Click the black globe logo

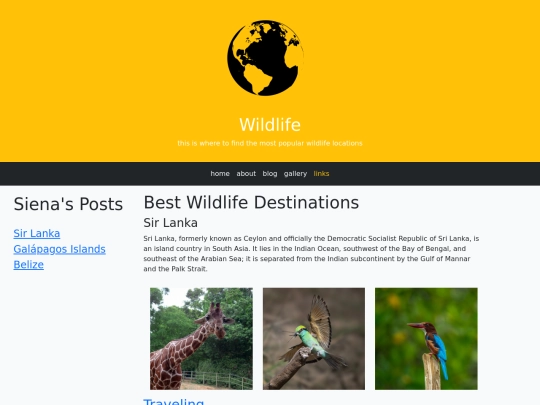(x=266, y=58)
